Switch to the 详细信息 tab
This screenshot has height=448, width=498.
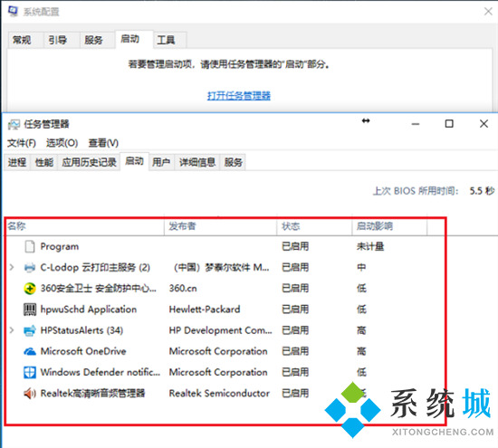pyautogui.click(x=197, y=162)
